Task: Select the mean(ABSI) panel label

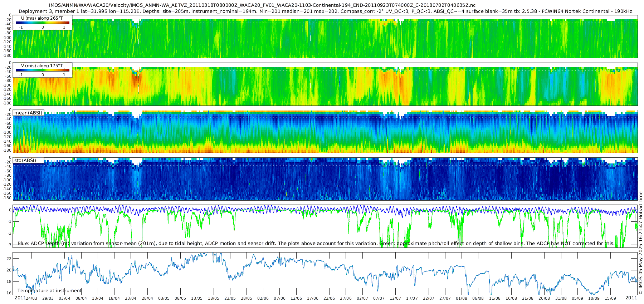Action: [x=28, y=113]
